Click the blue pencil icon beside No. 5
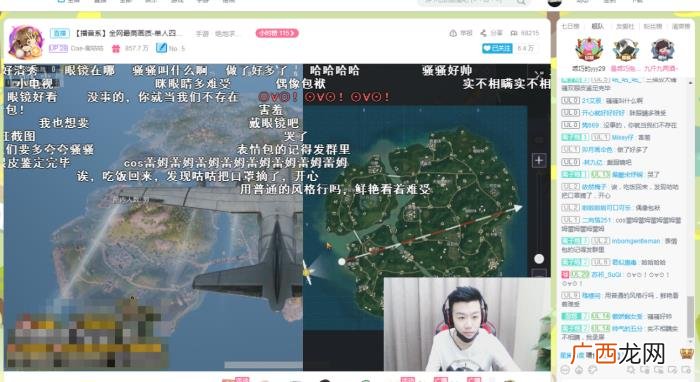Viewport: 700px width, 382px height. coord(161,48)
